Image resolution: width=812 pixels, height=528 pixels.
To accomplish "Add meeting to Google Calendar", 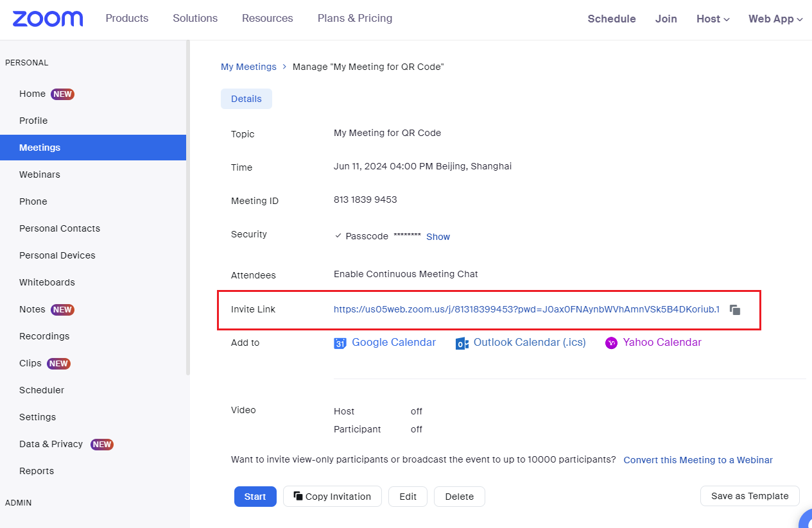I will pos(394,343).
